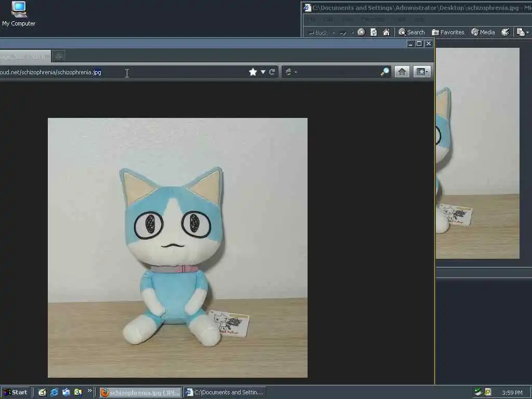
Task: Open a new Firefox tab
Action: [x=58, y=56]
